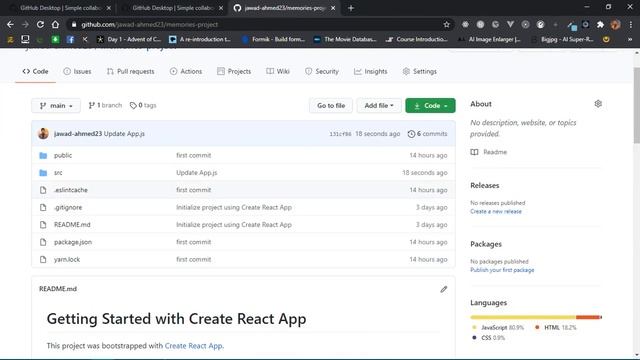
Task: Switch to the Code tab
Action: pyautogui.click(x=36, y=71)
